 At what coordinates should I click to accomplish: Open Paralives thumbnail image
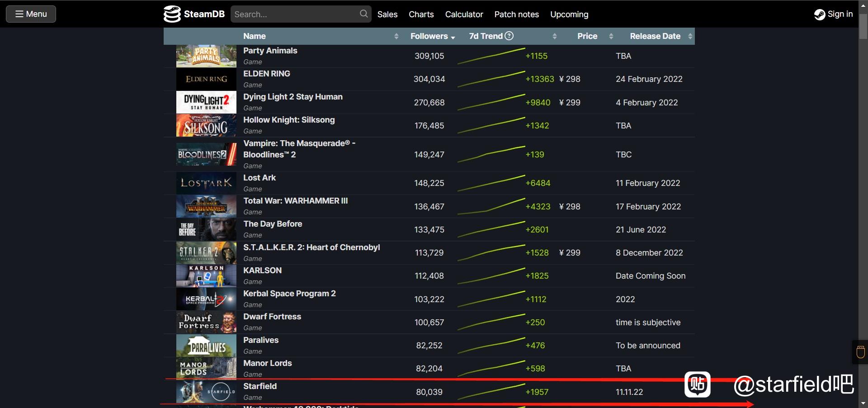tap(206, 346)
